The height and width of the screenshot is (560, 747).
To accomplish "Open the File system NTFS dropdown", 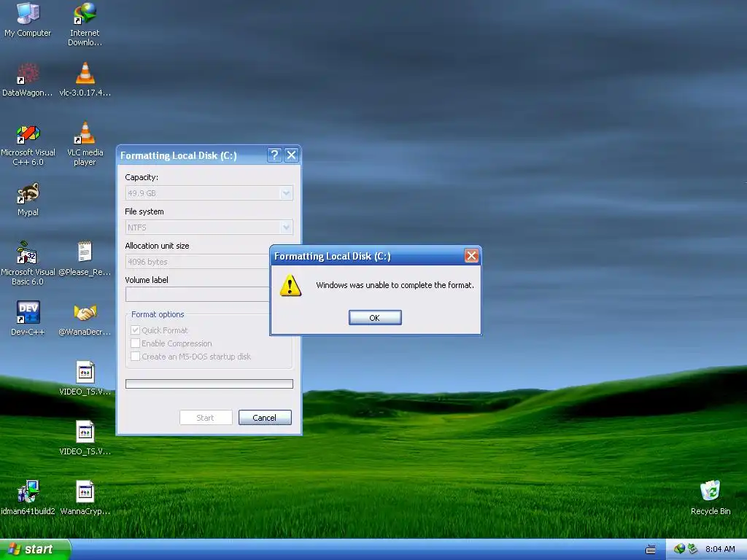I will (x=209, y=227).
